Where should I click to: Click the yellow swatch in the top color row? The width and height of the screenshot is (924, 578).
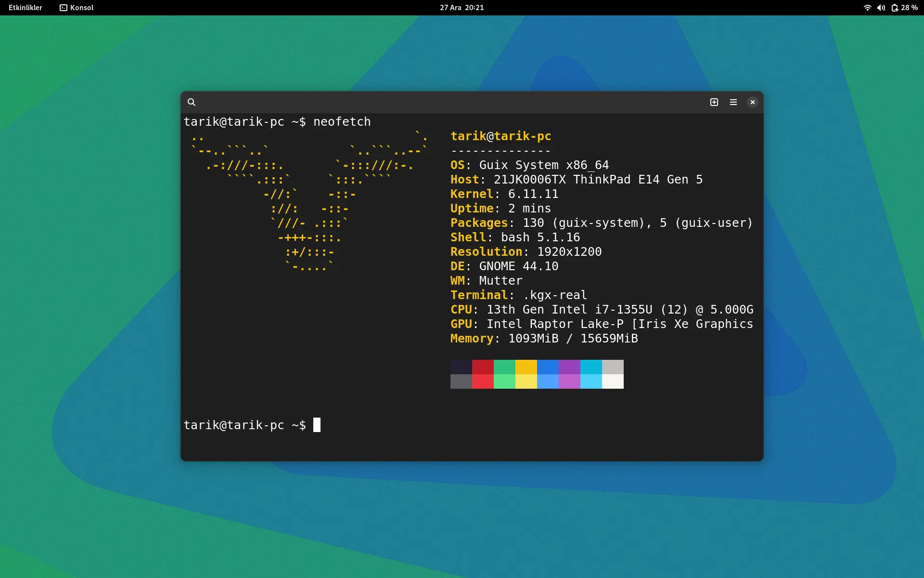(x=526, y=367)
